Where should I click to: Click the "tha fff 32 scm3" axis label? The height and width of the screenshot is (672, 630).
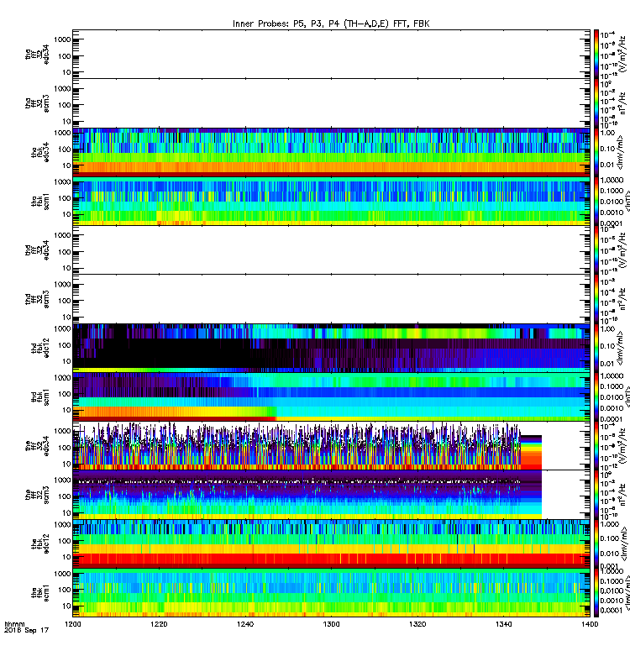(x=37, y=103)
